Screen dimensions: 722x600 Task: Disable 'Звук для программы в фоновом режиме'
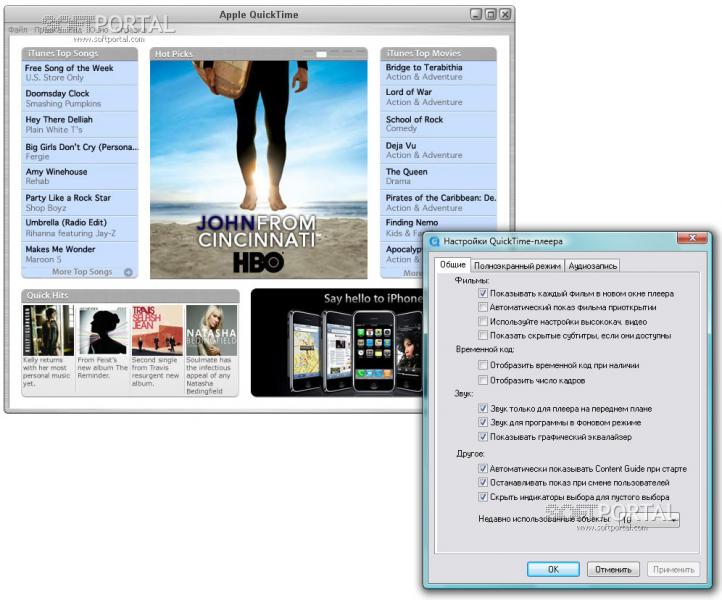(483, 422)
